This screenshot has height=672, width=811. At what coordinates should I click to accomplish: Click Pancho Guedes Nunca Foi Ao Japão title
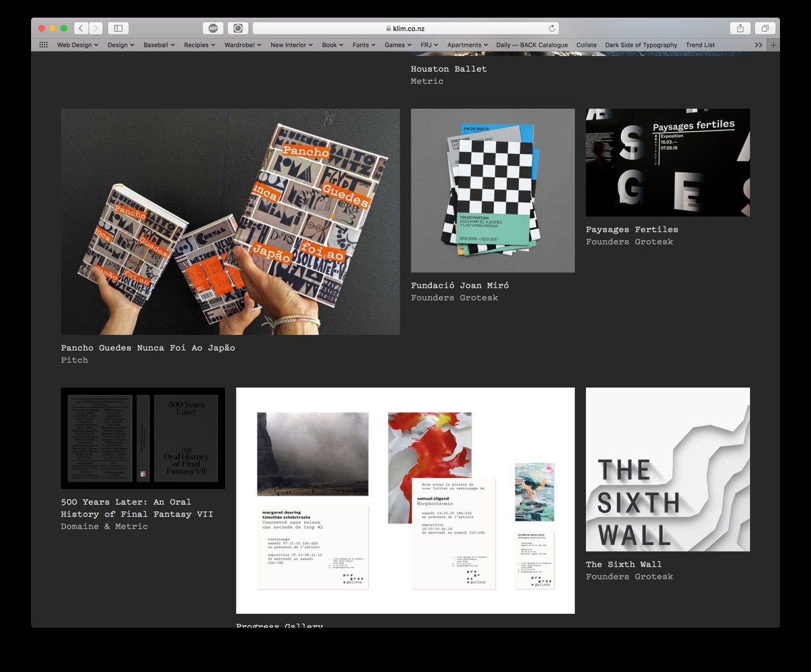148,348
